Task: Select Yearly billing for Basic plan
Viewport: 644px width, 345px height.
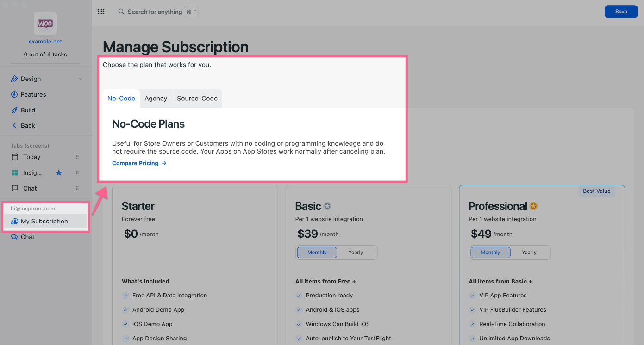Action: pos(356,253)
